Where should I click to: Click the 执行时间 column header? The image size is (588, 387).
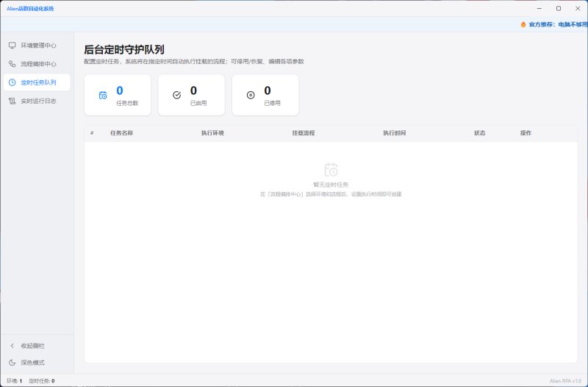point(395,133)
